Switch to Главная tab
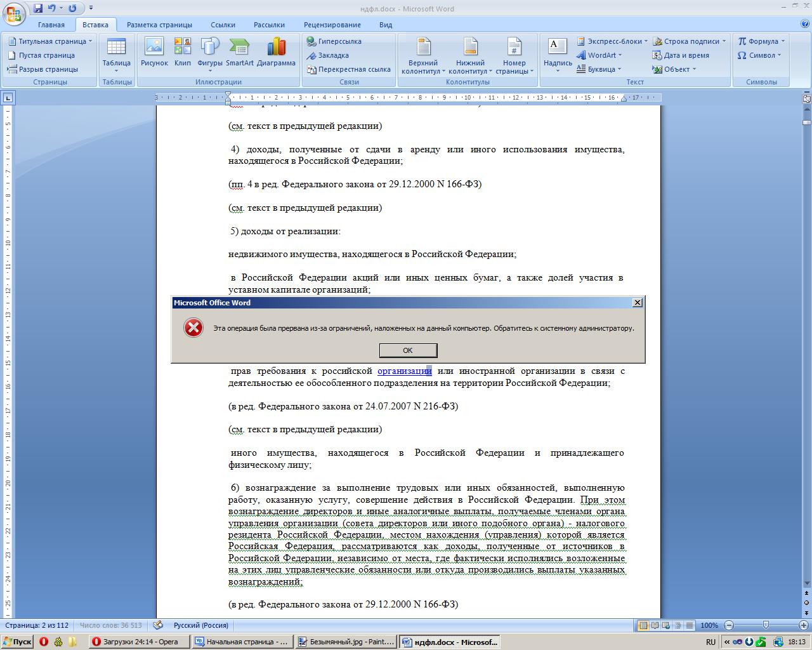Screen dimensions: 812x650 (x=51, y=25)
